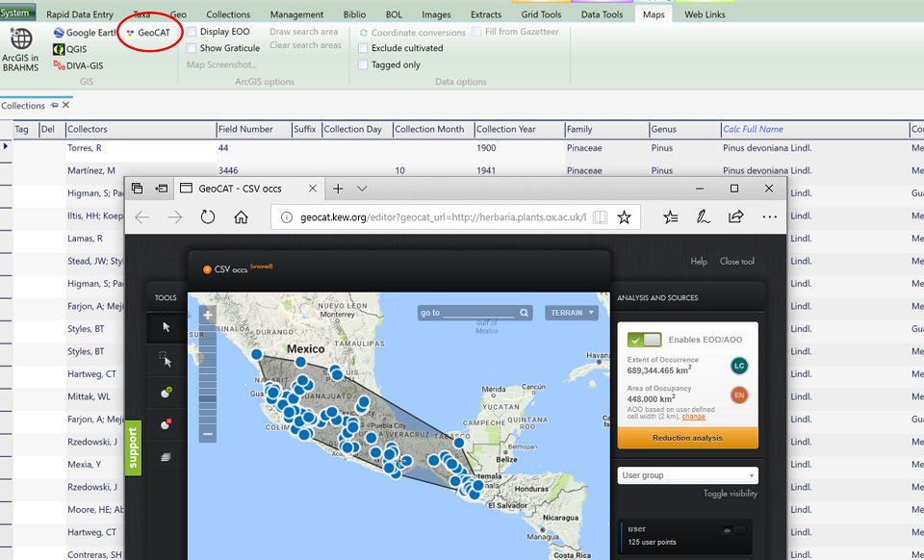Open the layers tool in GeoCAT
The image size is (924, 560).
[167, 457]
